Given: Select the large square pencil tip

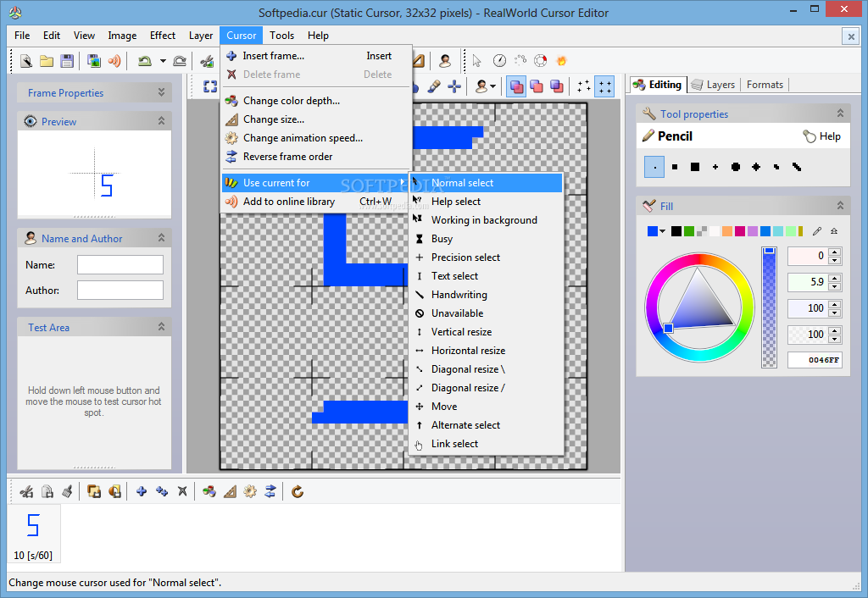Looking at the screenshot, I should [695, 167].
